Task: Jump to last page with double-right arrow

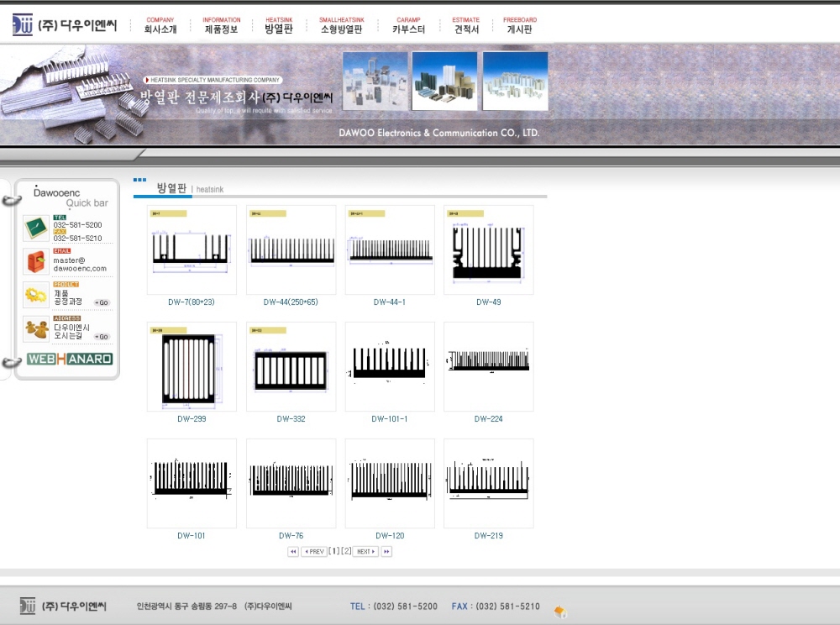Action: [386, 552]
